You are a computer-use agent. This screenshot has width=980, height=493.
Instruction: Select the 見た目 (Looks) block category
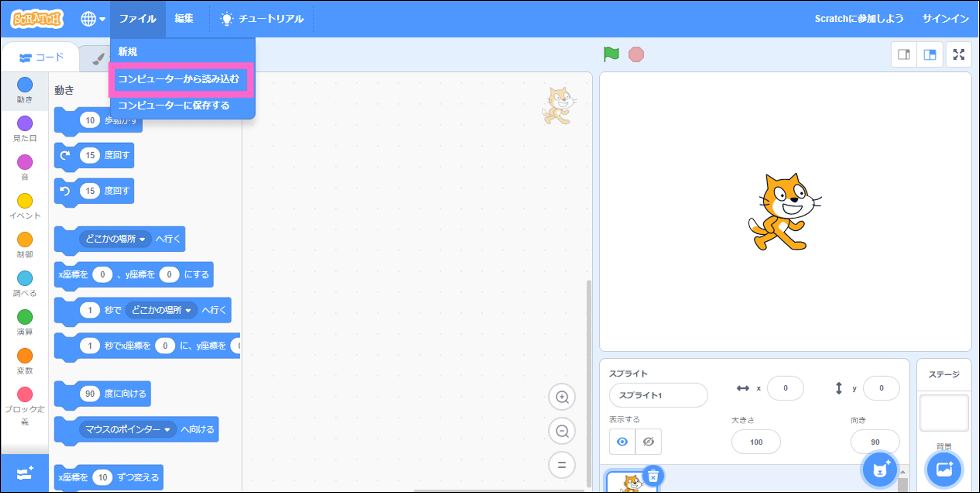pos(24,129)
